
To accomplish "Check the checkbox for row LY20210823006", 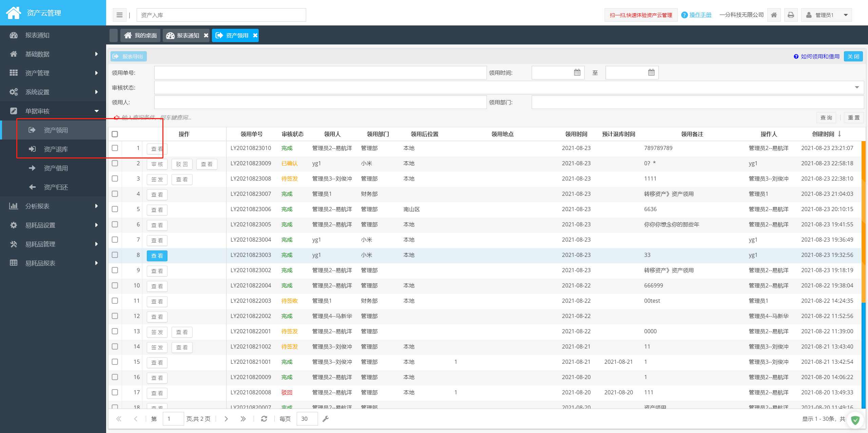I will [115, 209].
